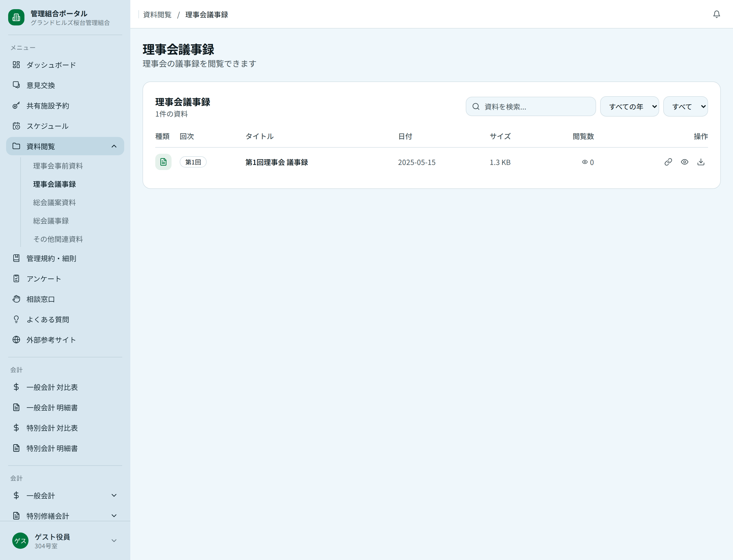
Task: Select 理事会事前資料 from the sidebar
Action: click(58, 166)
